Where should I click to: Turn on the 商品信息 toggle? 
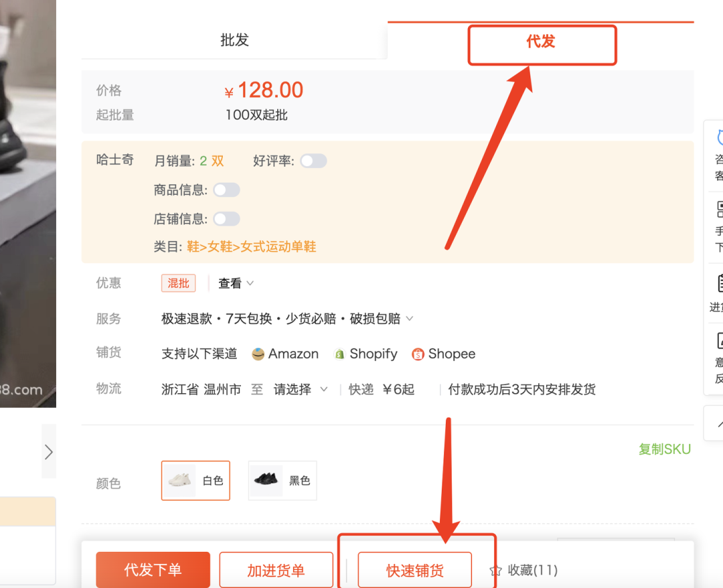coord(226,190)
